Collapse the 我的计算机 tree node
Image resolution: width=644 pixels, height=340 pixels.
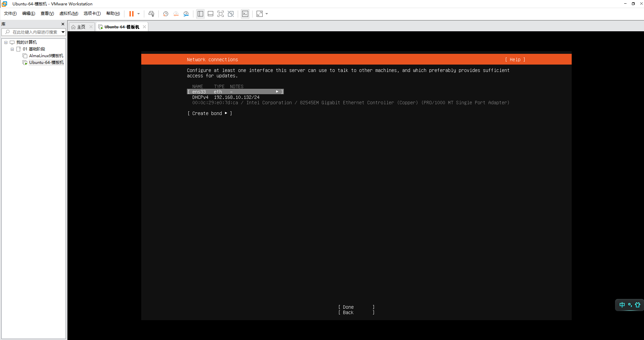click(x=6, y=42)
